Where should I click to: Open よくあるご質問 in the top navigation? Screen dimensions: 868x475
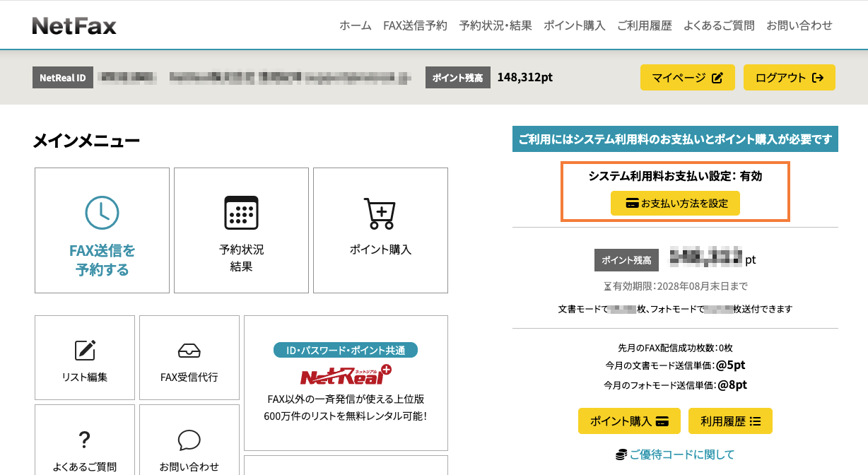tap(719, 25)
